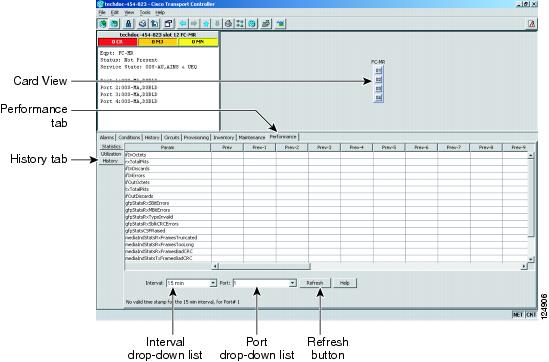Viewport: 549px width, 362px height.
Task: Click the CKT indicator in status bar
Action: [531, 314]
